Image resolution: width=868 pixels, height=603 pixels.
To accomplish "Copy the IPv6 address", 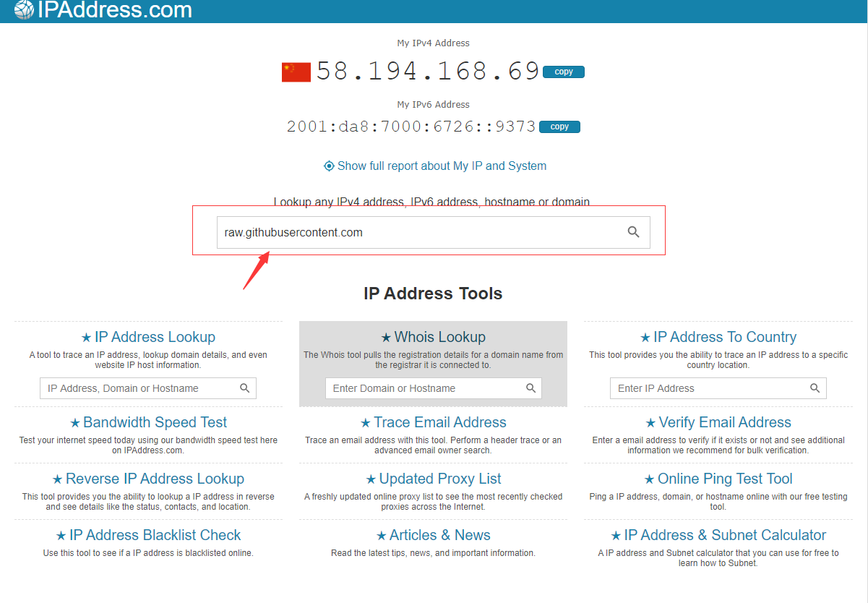I will (559, 127).
